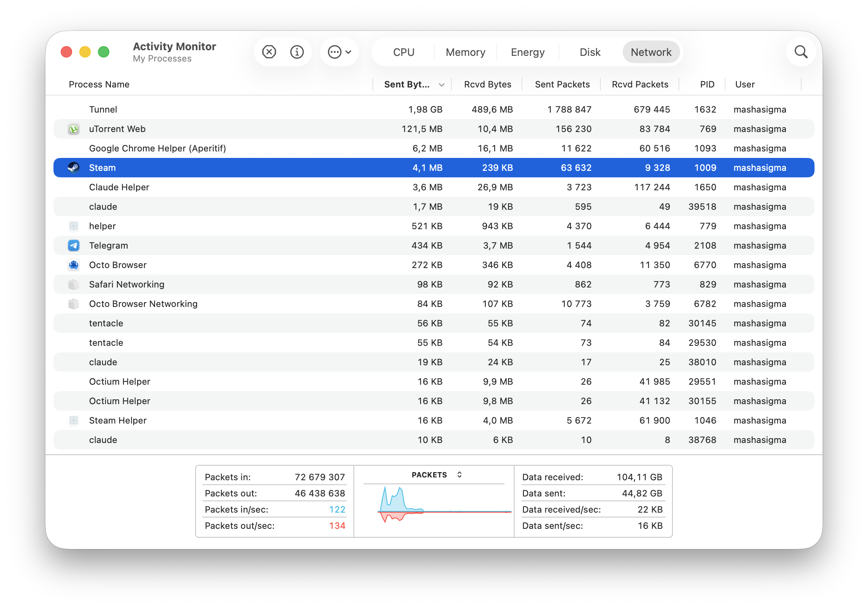This screenshot has width=868, height=609.
Task: Switch to the Memory tab
Action: click(x=466, y=52)
